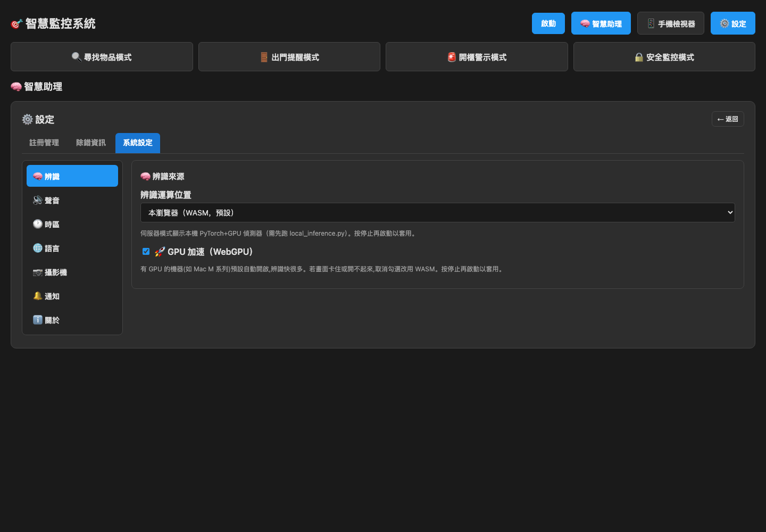Image resolution: width=766 pixels, height=532 pixels.
Task: Click the 設定 settings button in header
Action: coord(732,23)
